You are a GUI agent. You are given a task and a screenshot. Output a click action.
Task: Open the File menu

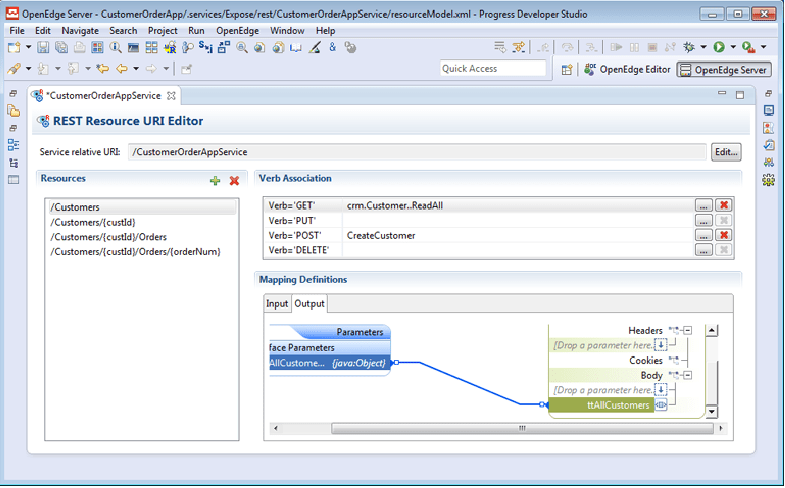point(17,31)
